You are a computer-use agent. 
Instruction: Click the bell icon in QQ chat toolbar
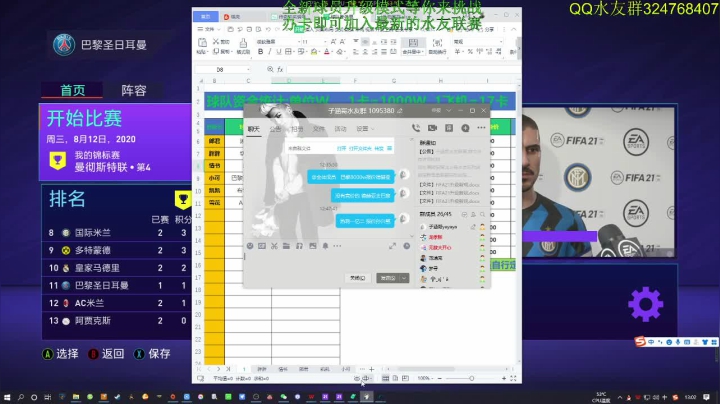tap(325, 246)
